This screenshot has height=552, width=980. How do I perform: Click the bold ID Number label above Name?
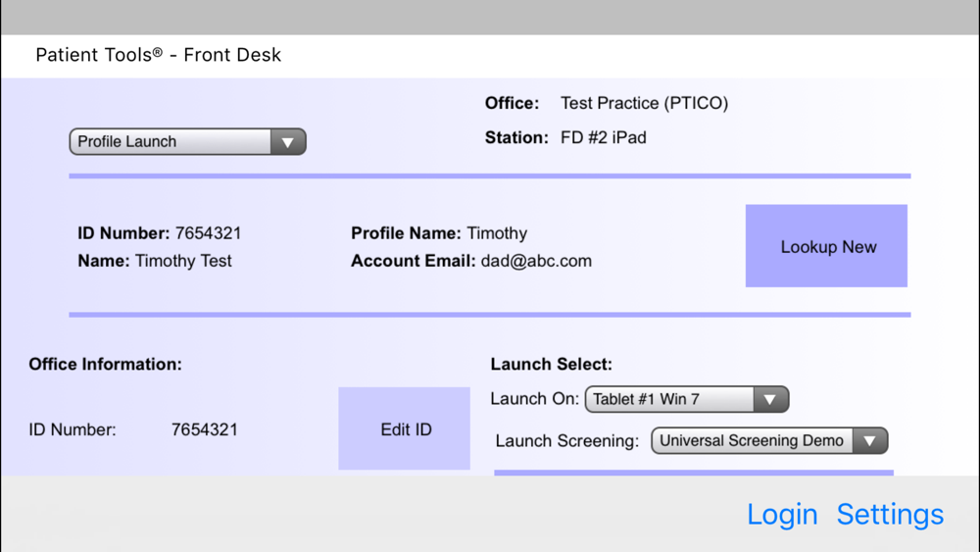[x=123, y=233]
